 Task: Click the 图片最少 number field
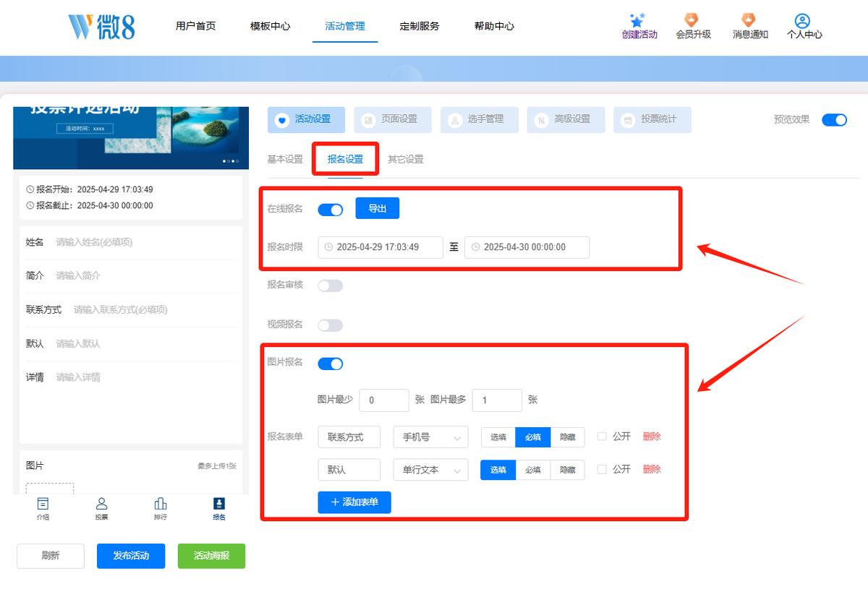384,400
